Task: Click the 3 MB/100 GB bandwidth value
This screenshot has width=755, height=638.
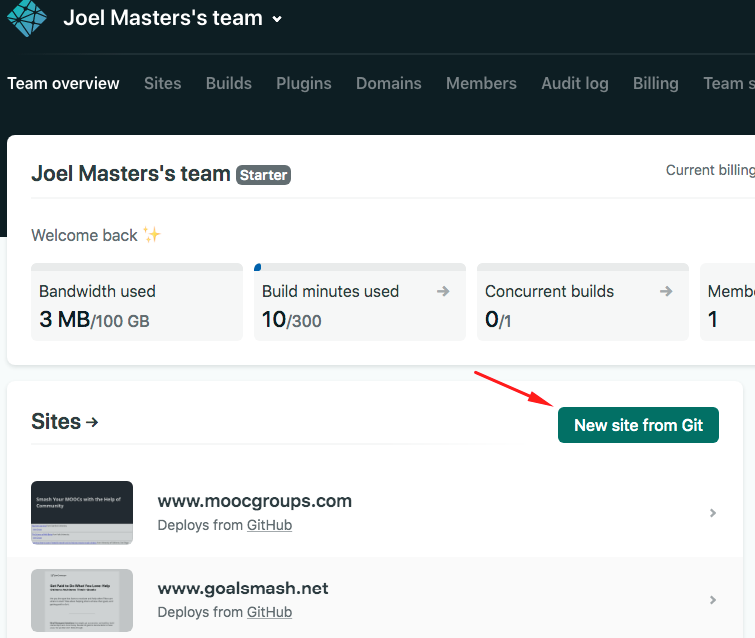Action: pyautogui.click(x=94, y=320)
